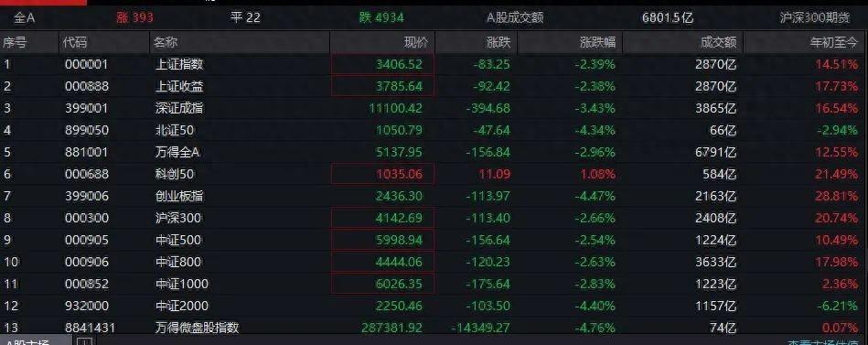The image size is (868, 345).
Task: Select the 上证指数 row
Action: (x=434, y=64)
